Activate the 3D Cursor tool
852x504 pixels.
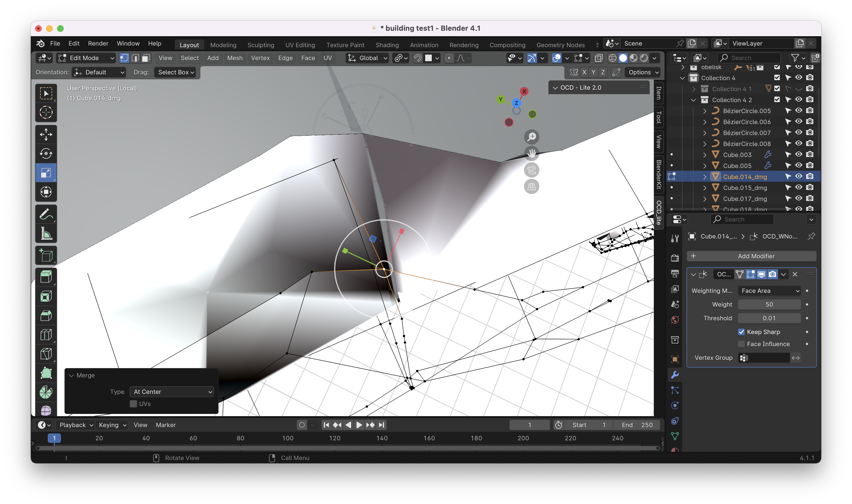46,113
